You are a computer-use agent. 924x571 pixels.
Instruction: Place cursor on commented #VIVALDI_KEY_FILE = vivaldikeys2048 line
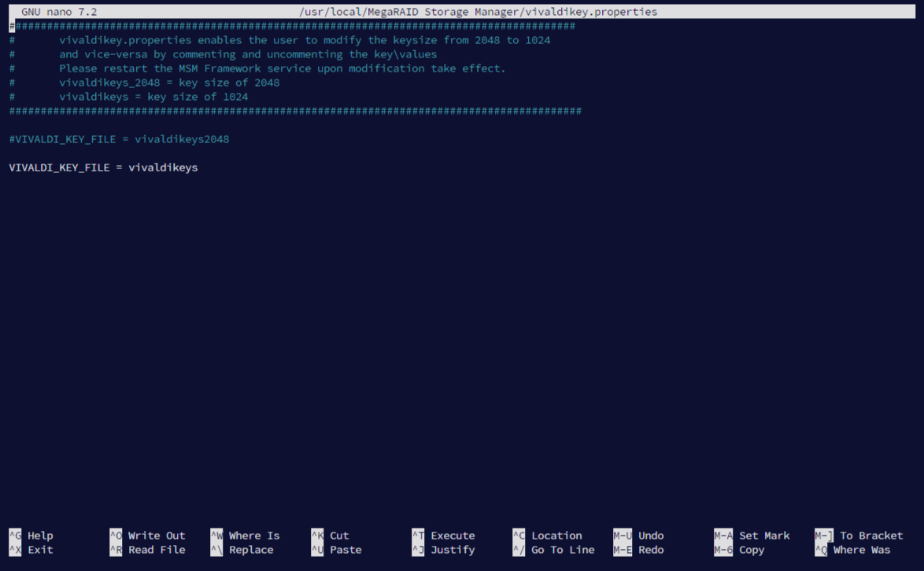pos(119,139)
